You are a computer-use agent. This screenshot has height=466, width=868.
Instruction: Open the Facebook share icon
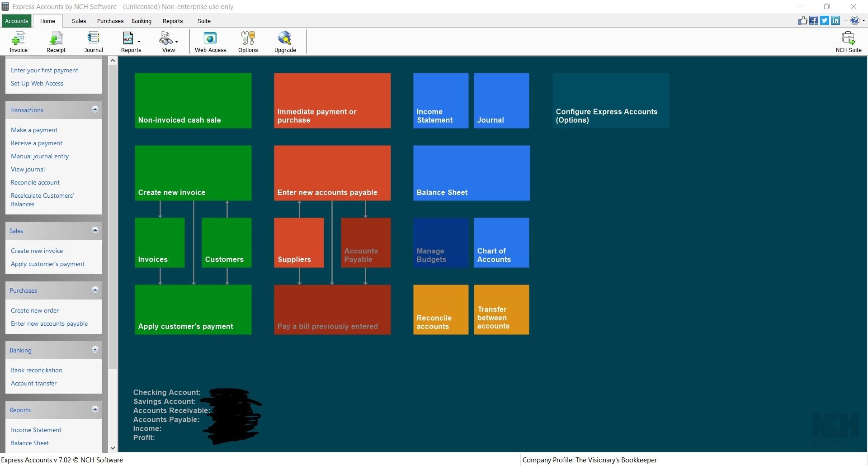(813, 20)
